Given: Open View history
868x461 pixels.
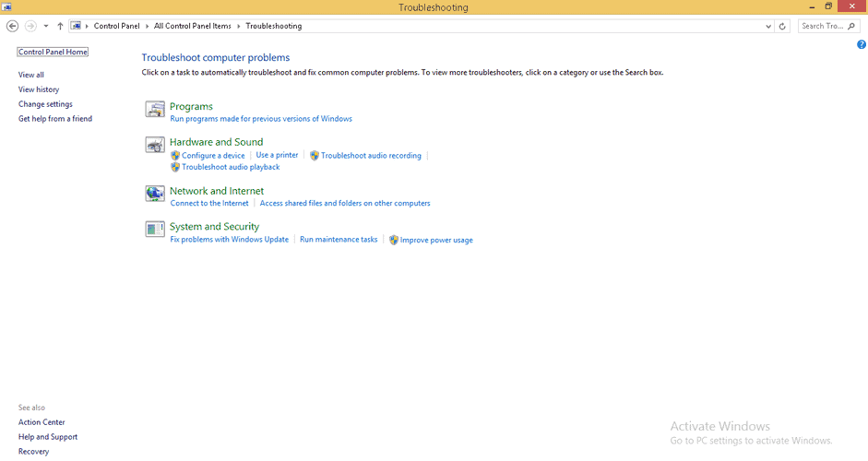Looking at the screenshot, I should pyautogui.click(x=39, y=89).
